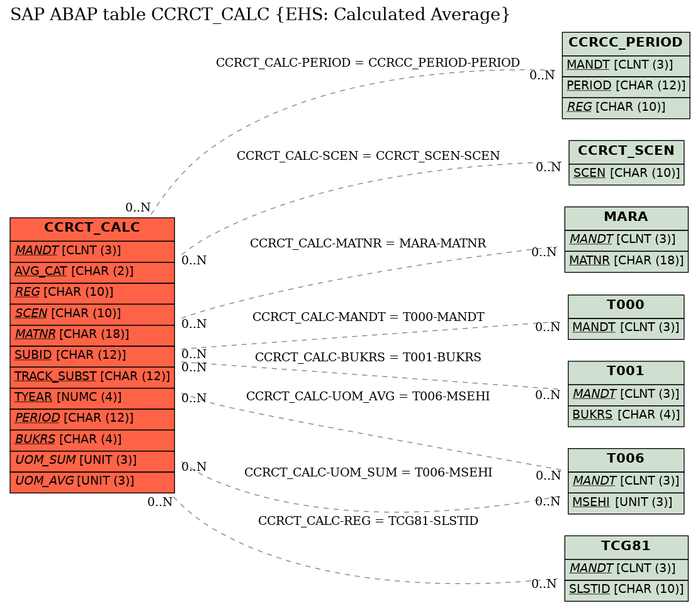
Task: Click MATNR [CHAR (18)] in the CCRCT_CALC table
Action: pyautogui.click(x=92, y=335)
